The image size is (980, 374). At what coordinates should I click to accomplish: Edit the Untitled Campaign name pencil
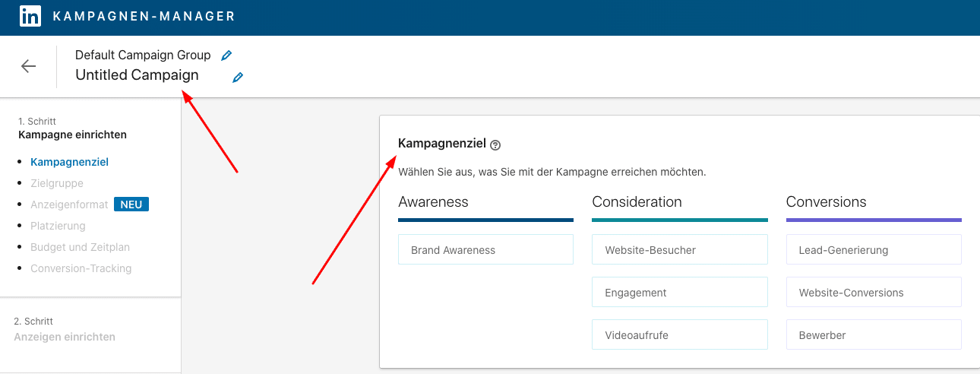click(238, 77)
